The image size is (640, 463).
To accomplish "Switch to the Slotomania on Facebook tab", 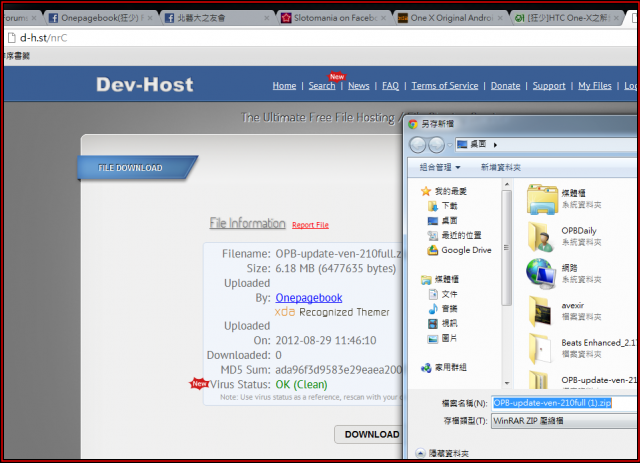I will pyautogui.click(x=333, y=18).
